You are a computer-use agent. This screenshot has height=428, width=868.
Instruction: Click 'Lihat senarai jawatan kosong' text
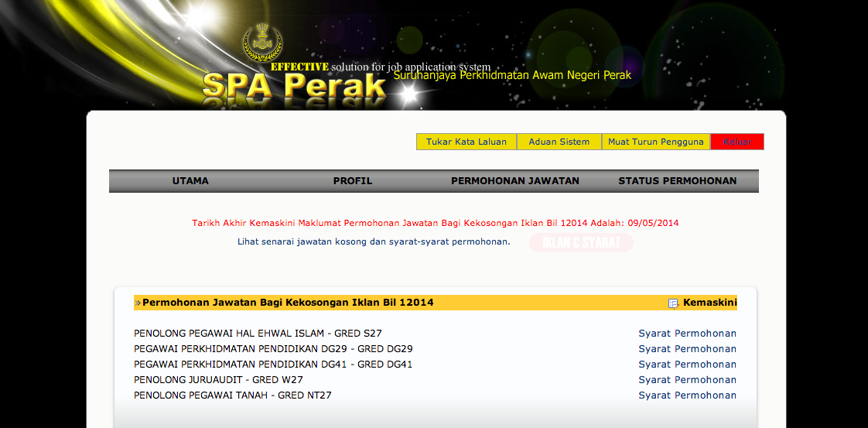tap(374, 242)
